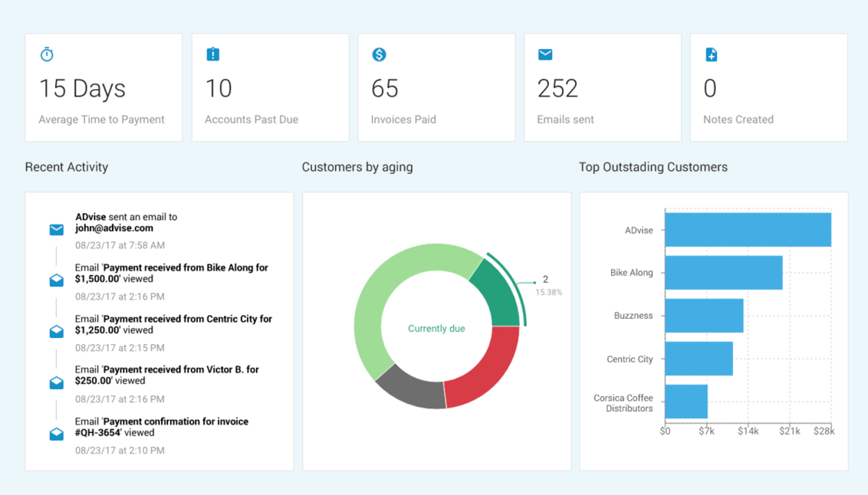868x495 pixels.
Task: Click the stopwatch icon above 15 Days
Action: point(47,54)
